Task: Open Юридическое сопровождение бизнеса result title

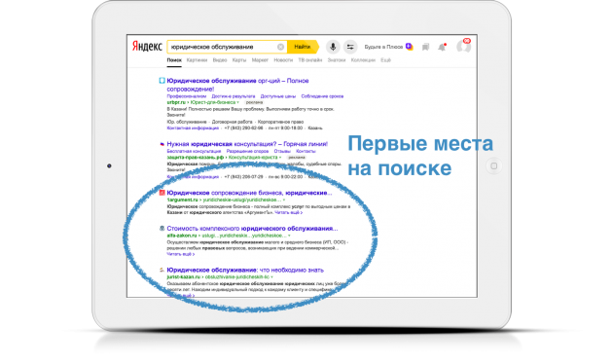Action: [x=249, y=193]
